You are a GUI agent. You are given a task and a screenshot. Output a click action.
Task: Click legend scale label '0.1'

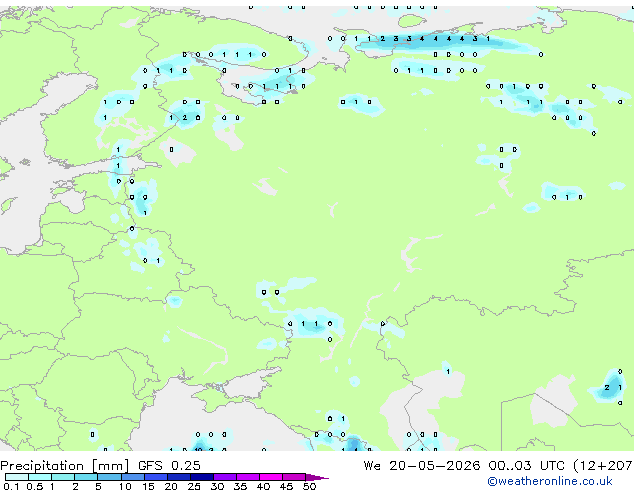11,486
